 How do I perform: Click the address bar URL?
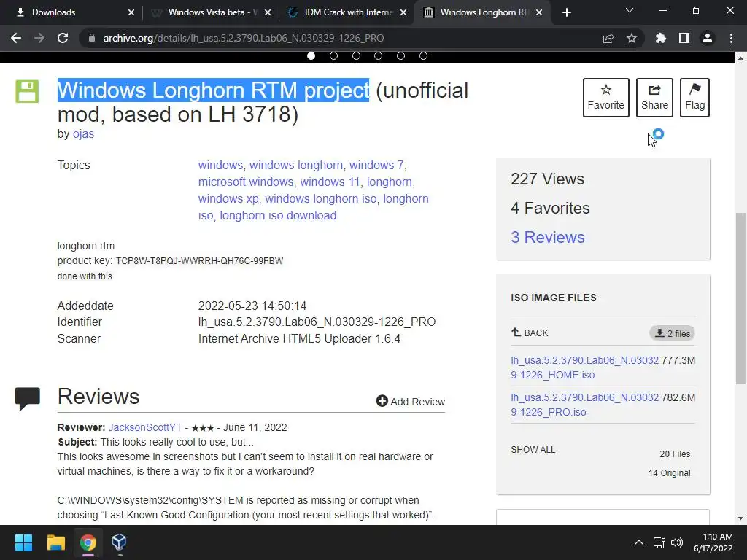pos(244,38)
